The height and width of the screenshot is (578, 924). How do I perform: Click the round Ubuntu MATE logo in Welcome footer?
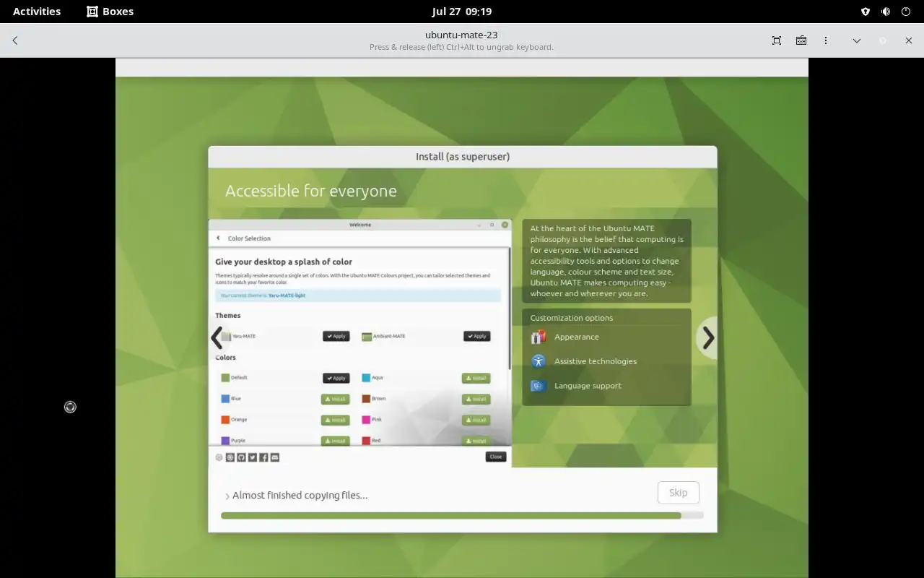coord(219,457)
